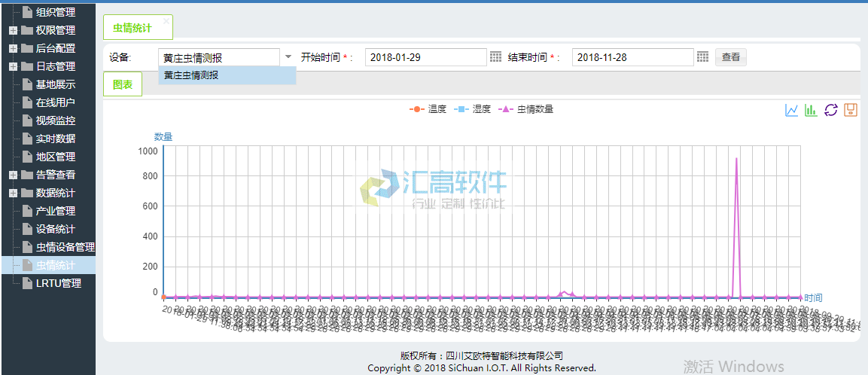Close the 虫情统计 tab
Viewport: 868px width, 375px height.
coord(166,21)
